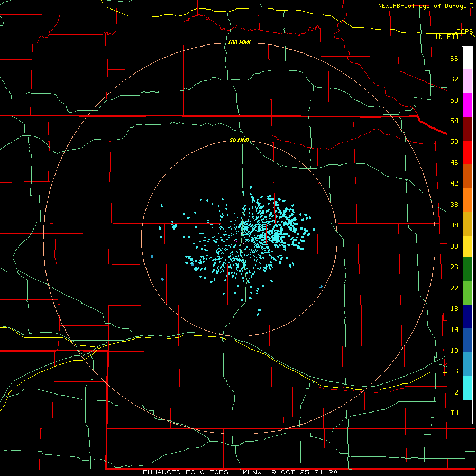
Task: Click the "01:28" timestamp text
Action: 326,472
